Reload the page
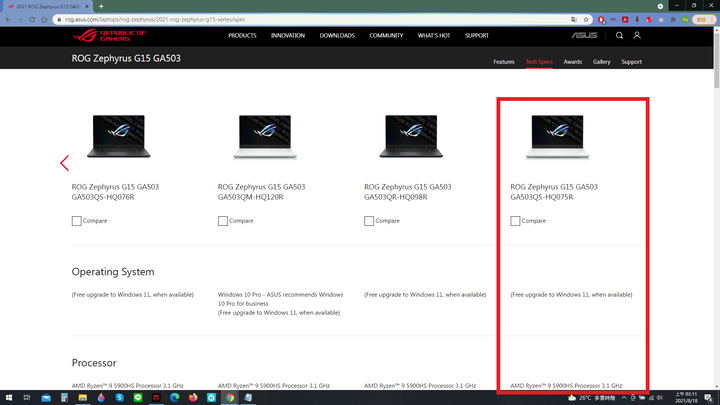Viewport: 720px width, 405px height. 32,19
